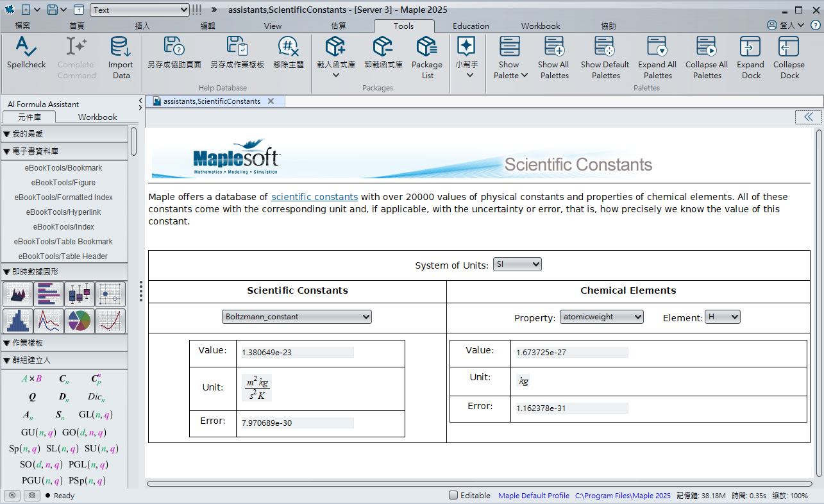824x504 pixels.
Task: Open the Property atomicweight dropdown
Action: point(601,317)
